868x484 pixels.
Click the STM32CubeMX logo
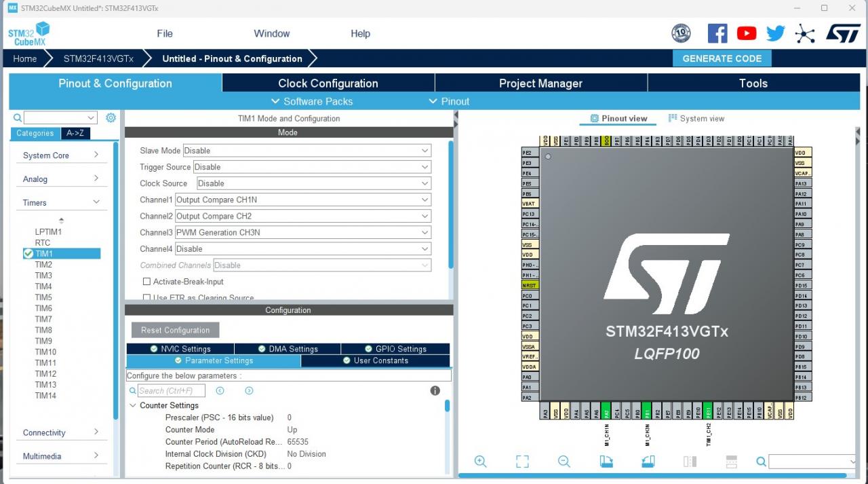point(29,34)
